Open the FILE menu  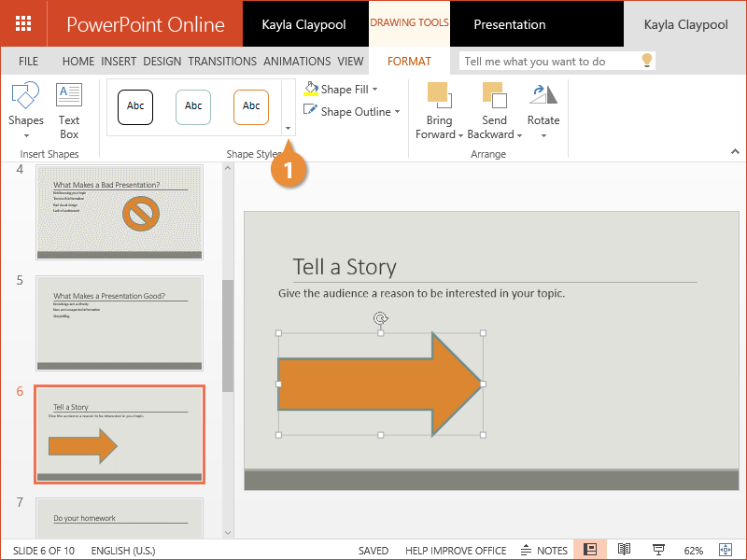(29, 62)
